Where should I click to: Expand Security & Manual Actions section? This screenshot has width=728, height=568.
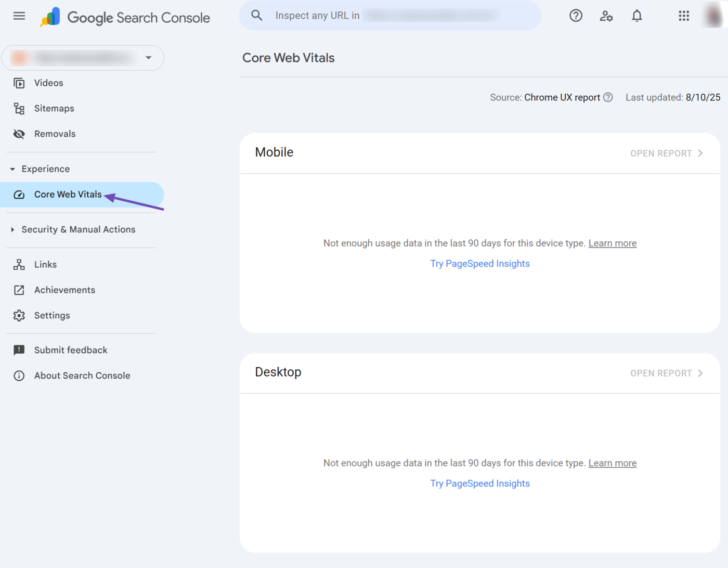(x=12, y=229)
